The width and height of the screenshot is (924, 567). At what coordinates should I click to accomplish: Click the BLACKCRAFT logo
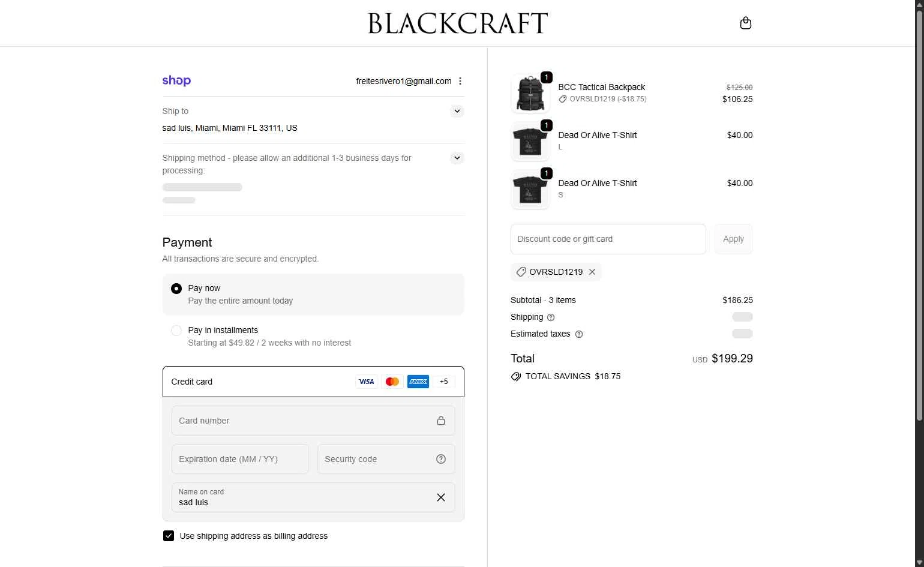[x=458, y=23]
